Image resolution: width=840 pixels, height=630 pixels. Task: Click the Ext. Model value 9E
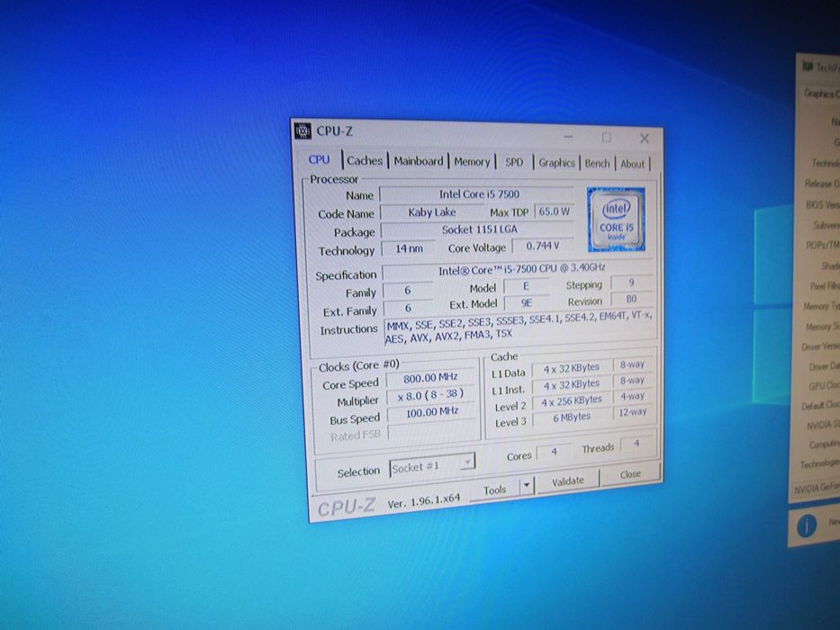527,302
